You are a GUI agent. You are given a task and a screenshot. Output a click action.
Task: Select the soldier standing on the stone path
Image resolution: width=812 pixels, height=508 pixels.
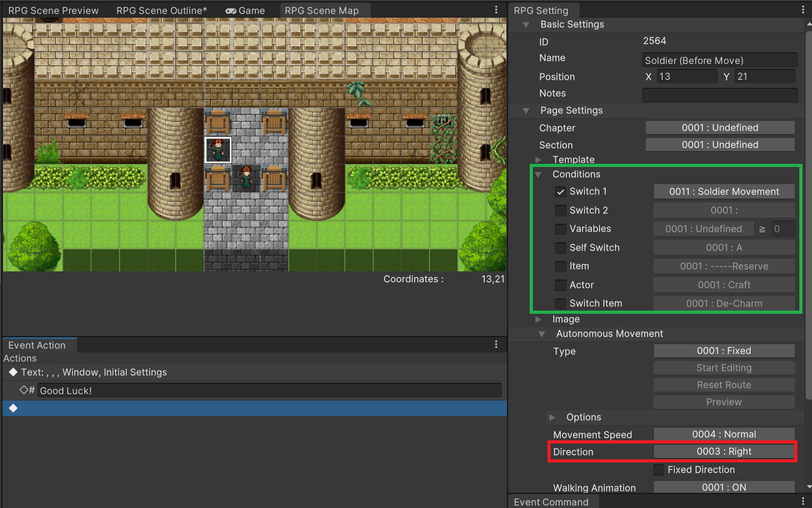point(246,178)
